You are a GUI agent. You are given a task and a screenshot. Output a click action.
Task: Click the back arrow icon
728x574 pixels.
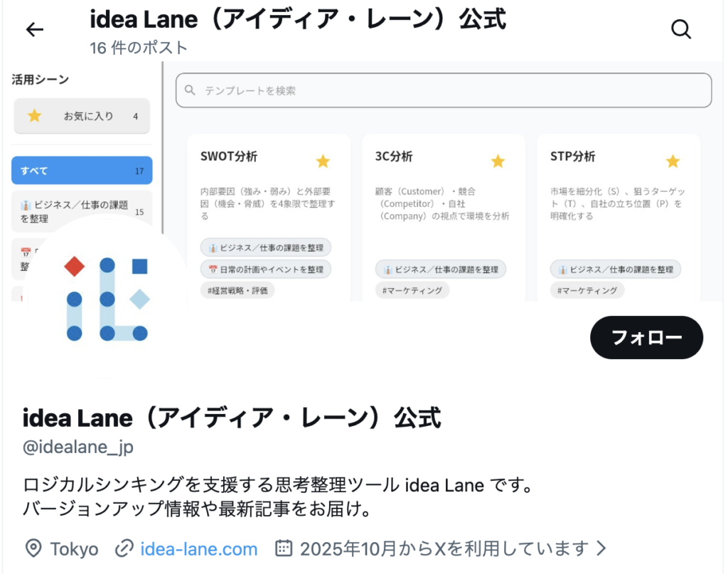click(34, 29)
